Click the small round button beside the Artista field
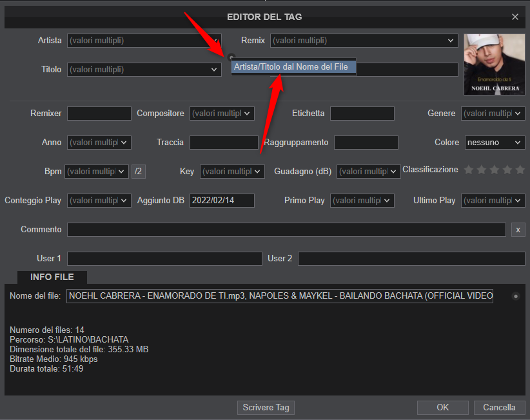530x420 pixels. pyautogui.click(x=231, y=57)
